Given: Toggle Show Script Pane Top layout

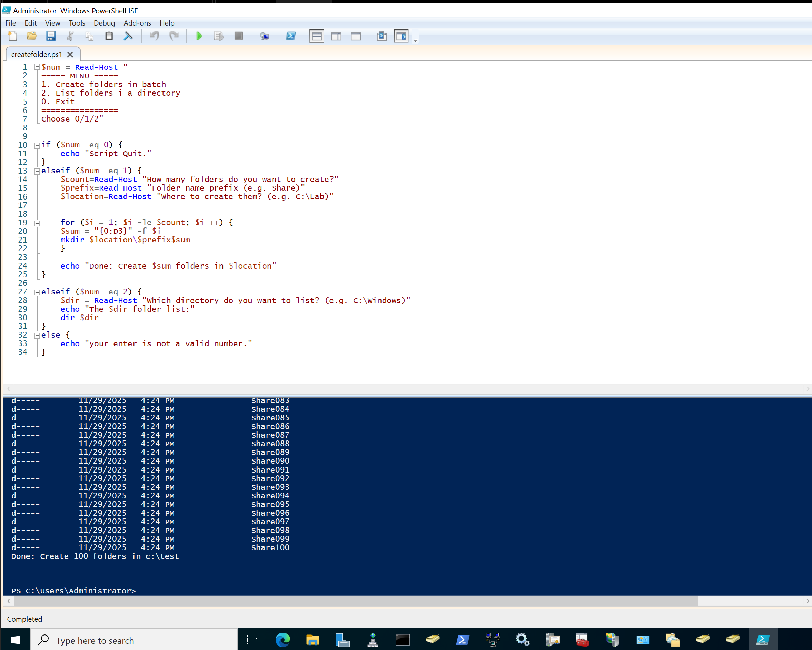Looking at the screenshot, I should coord(317,36).
